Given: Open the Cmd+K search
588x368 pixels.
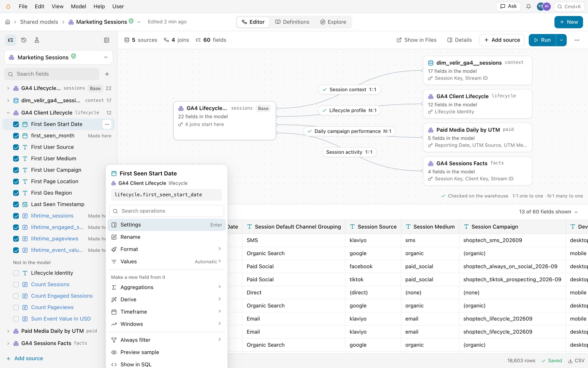Looking at the screenshot, I should [x=569, y=6].
